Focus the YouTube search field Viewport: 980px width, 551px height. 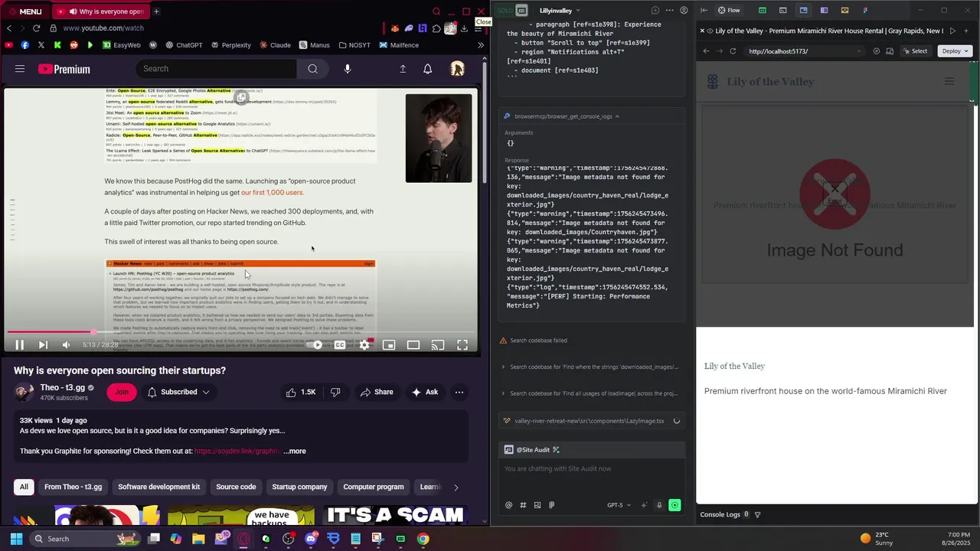pyautogui.click(x=217, y=69)
